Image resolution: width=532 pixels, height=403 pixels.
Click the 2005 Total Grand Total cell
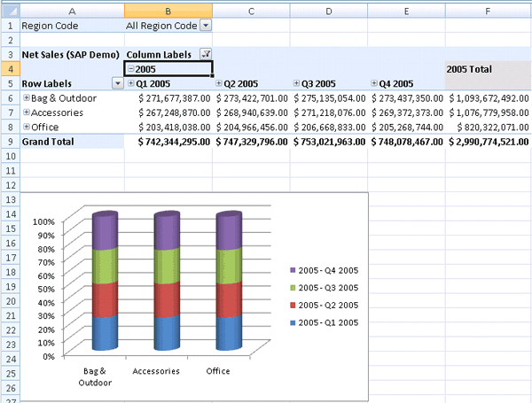coord(487,141)
